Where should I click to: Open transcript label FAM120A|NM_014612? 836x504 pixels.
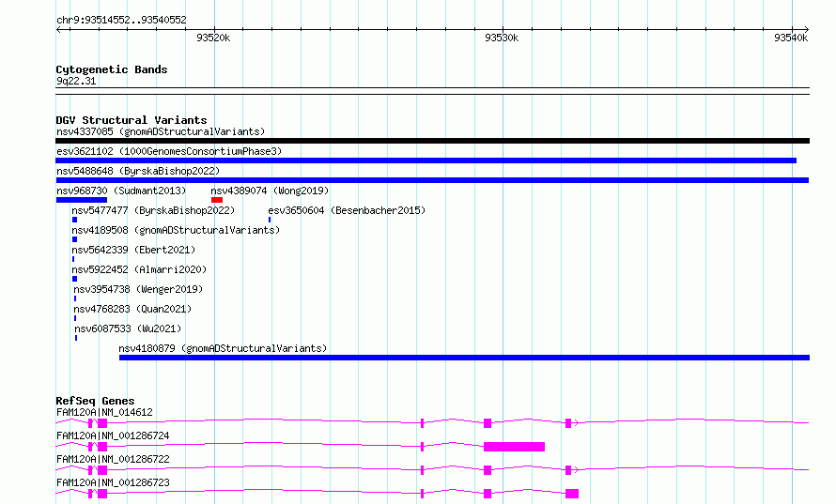[x=104, y=412]
